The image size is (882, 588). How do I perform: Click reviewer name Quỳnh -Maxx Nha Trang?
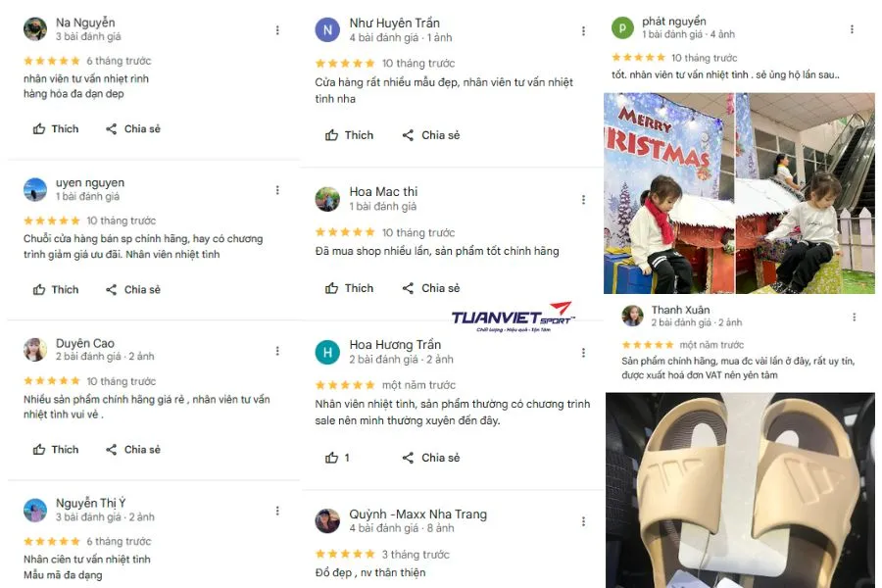tap(417, 514)
